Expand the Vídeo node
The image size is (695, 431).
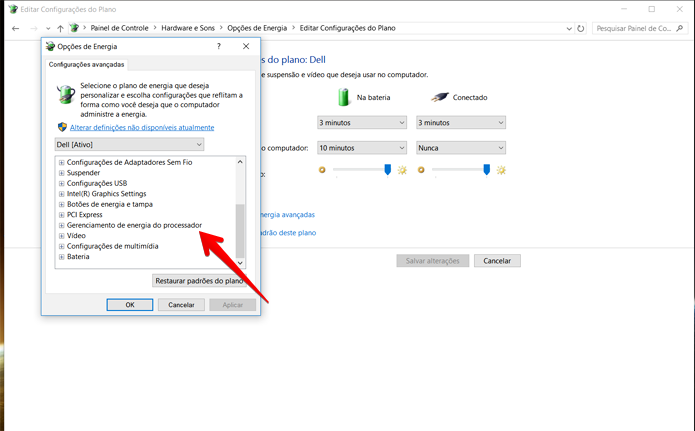pyautogui.click(x=62, y=236)
